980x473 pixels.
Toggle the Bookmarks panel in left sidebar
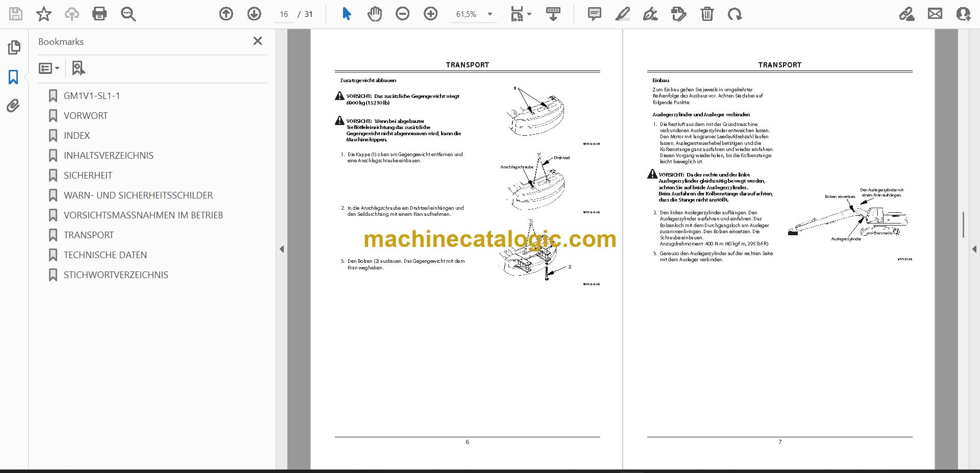(13, 77)
